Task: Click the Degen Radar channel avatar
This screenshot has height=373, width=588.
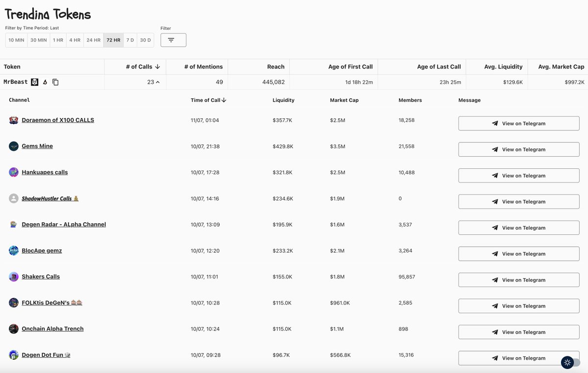Action: (14, 224)
